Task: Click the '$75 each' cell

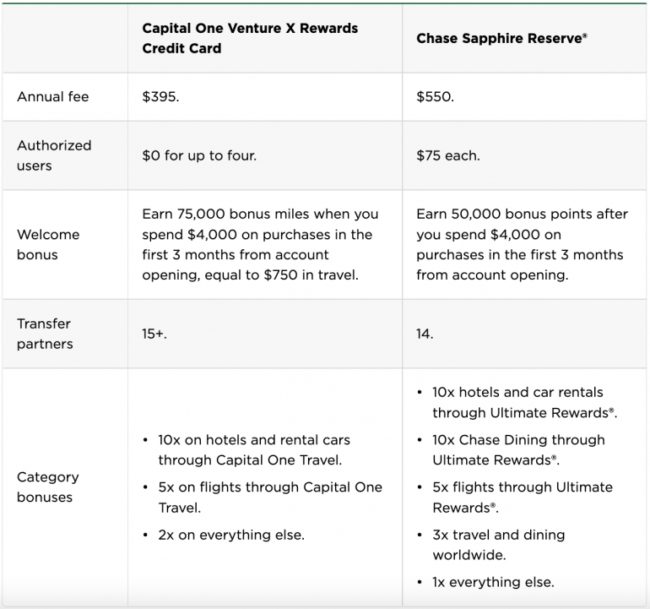Action: [x=448, y=156]
